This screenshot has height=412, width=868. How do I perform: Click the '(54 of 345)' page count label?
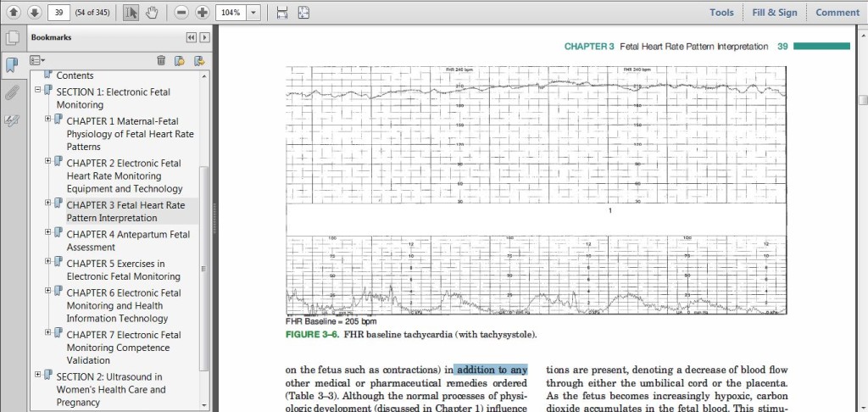(x=92, y=12)
